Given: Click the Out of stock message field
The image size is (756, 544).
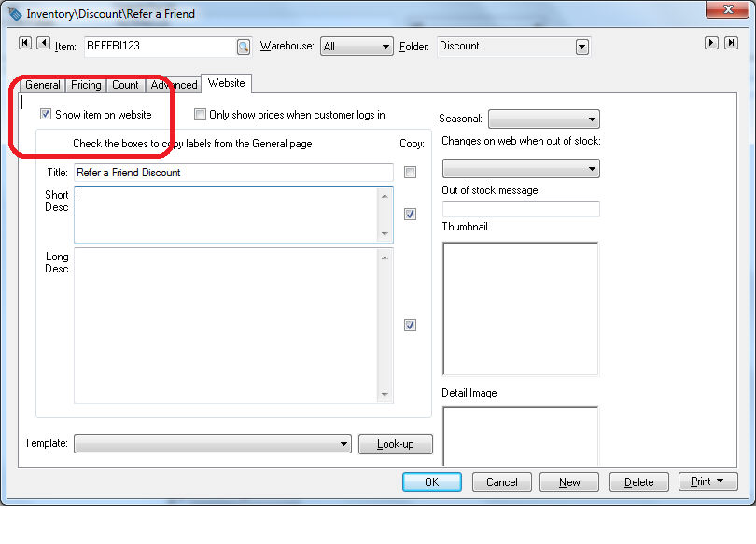Looking at the screenshot, I should [520, 209].
